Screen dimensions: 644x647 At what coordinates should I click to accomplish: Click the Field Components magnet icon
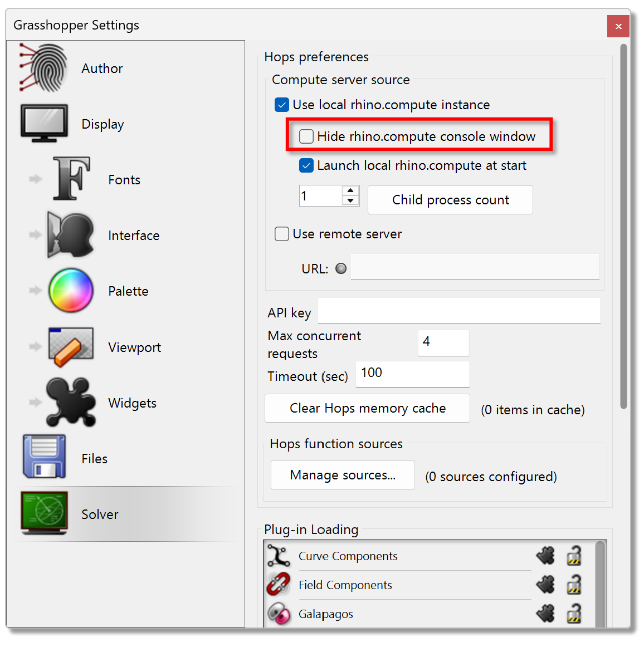click(278, 584)
